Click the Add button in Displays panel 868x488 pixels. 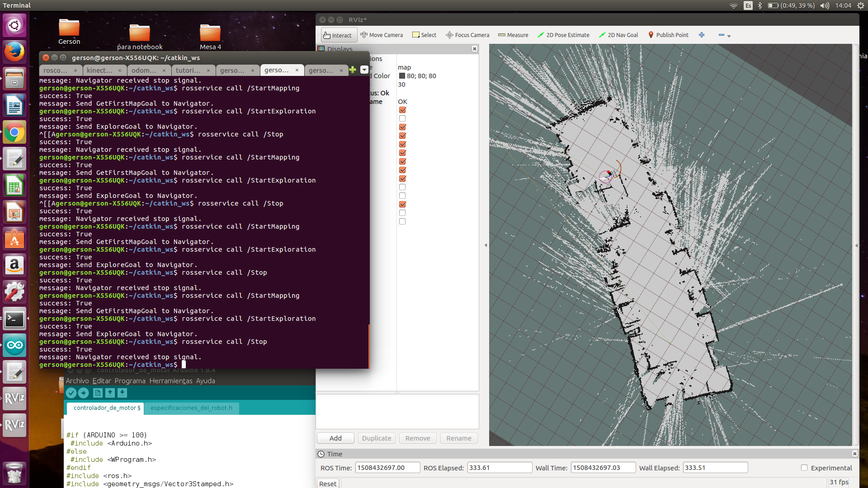[335, 438]
